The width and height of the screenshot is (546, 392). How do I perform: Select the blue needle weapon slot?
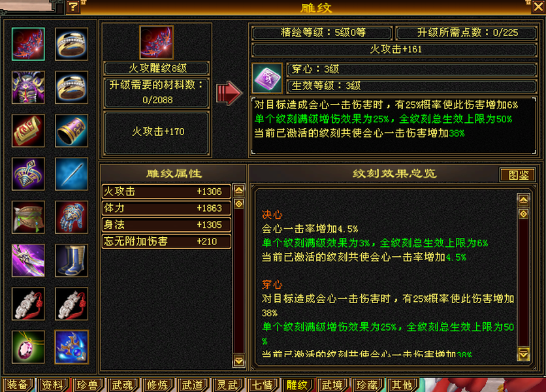pos(71,174)
